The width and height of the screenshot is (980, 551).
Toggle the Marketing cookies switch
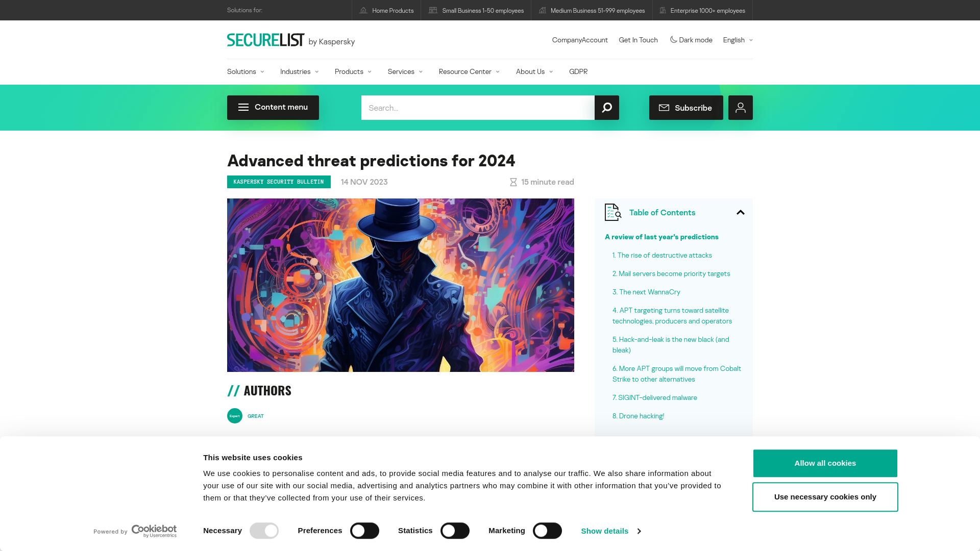point(547,531)
